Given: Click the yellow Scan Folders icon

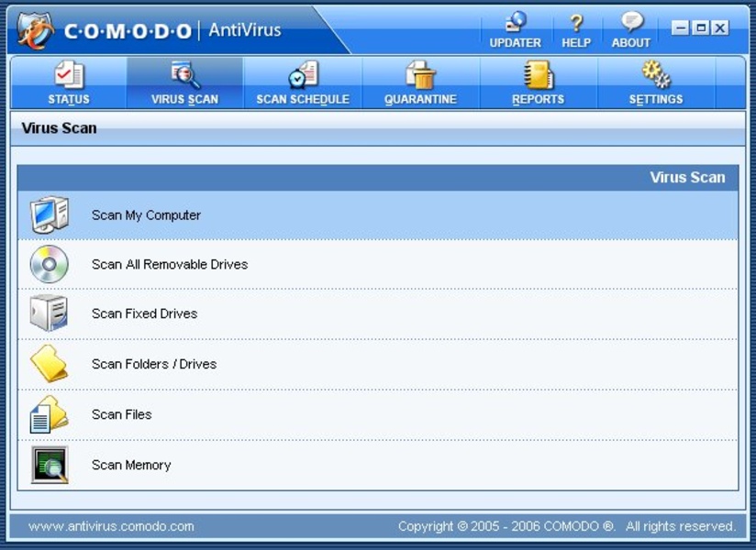Looking at the screenshot, I should 49,364.
